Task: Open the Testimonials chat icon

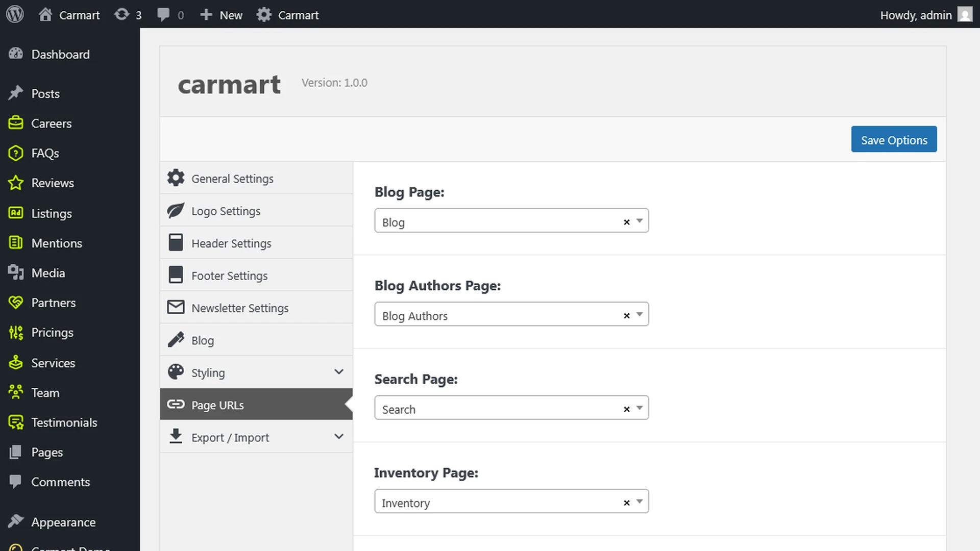Action: [x=16, y=422]
